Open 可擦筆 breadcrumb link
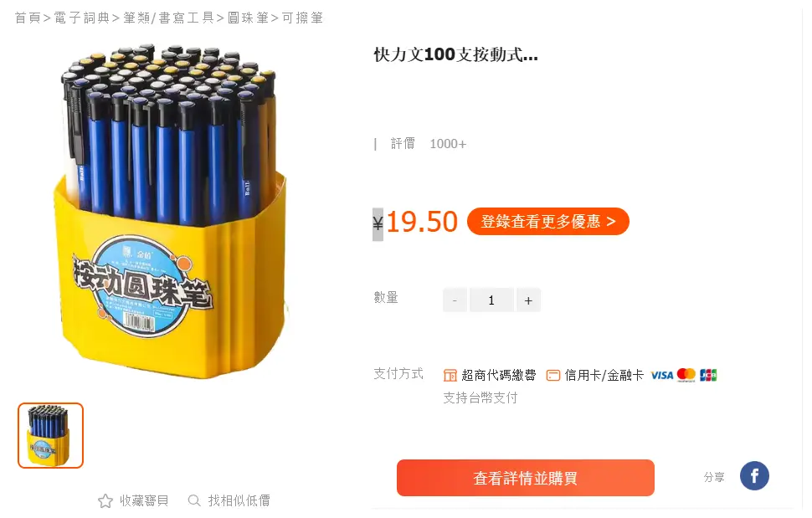The height and width of the screenshot is (518, 812). coord(302,18)
